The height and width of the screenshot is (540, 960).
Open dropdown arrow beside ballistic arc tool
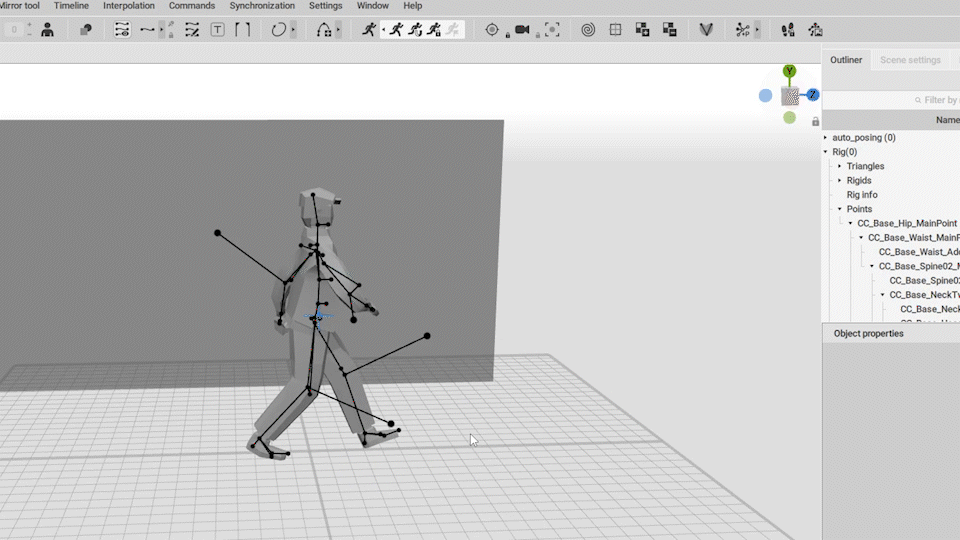(x=338, y=29)
